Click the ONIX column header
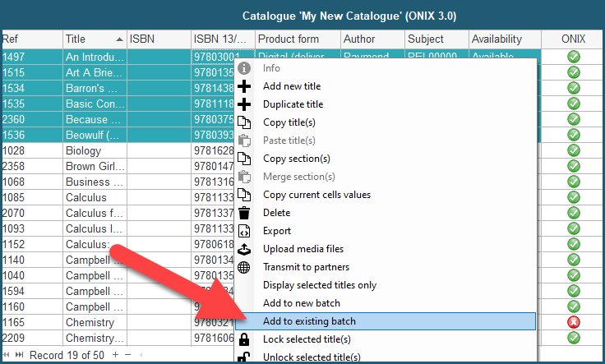 [573, 39]
